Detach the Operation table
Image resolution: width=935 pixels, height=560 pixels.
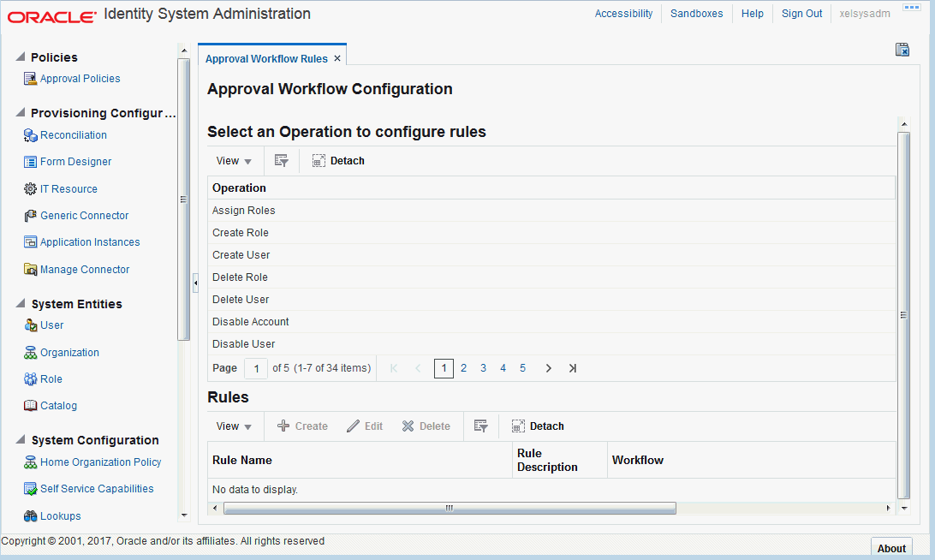[338, 160]
